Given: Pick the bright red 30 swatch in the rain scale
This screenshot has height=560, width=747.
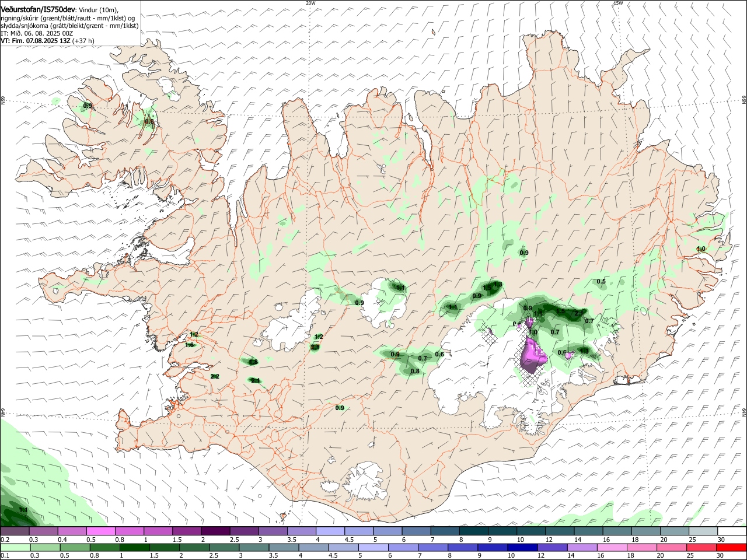Looking at the screenshot, I should coord(731,548).
